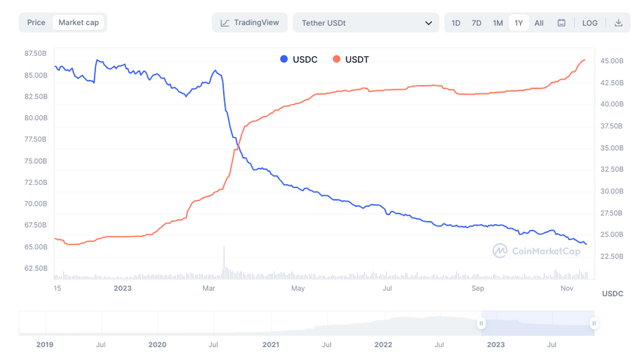Image resolution: width=633 pixels, height=364 pixels.
Task: Click the right range slider handle
Action: pos(594,323)
